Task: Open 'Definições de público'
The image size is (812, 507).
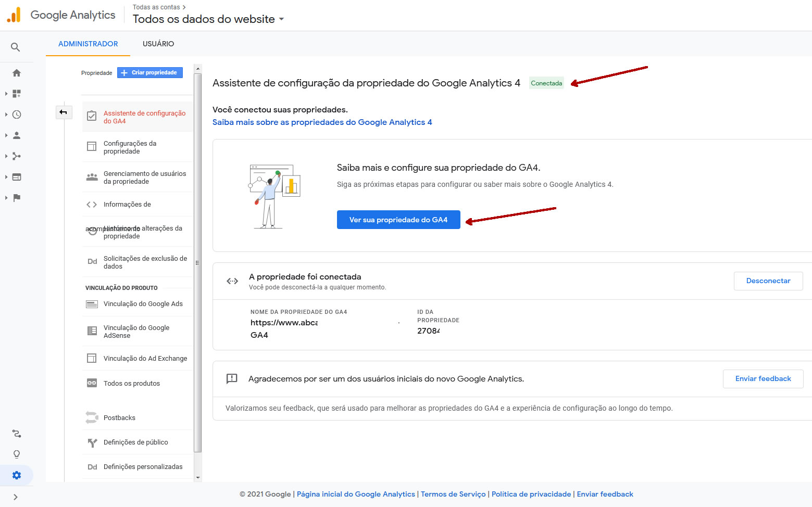Action: point(138,442)
